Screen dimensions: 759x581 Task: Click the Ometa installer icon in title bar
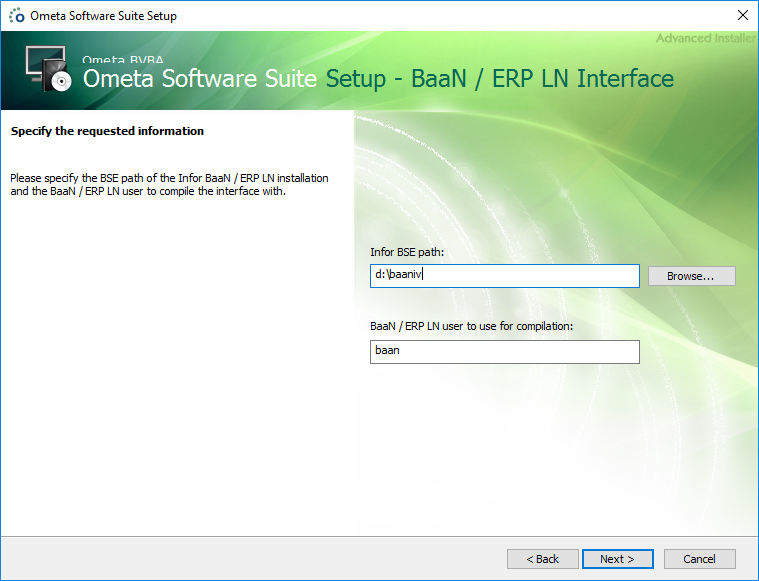[16, 16]
